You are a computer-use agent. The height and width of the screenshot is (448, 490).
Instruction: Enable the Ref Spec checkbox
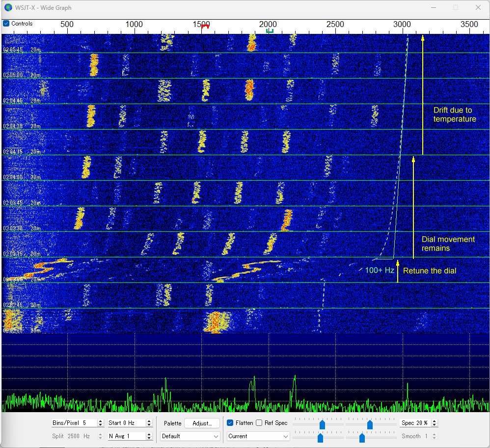click(x=259, y=423)
